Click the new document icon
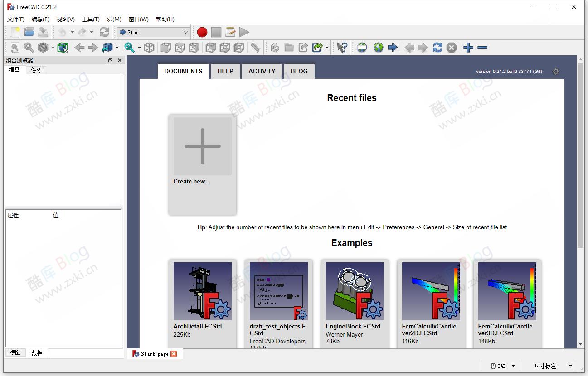Viewport: 588px width, 376px height. point(15,32)
